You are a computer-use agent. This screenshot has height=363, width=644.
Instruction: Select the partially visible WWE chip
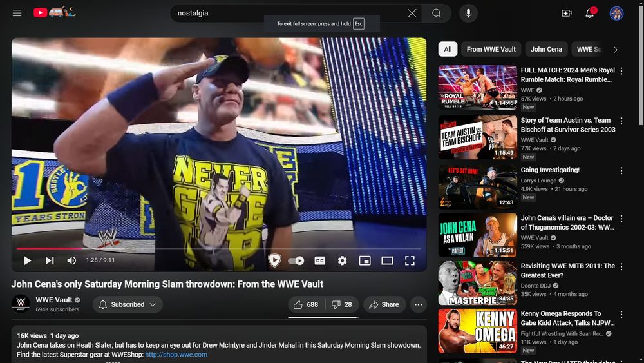click(589, 49)
